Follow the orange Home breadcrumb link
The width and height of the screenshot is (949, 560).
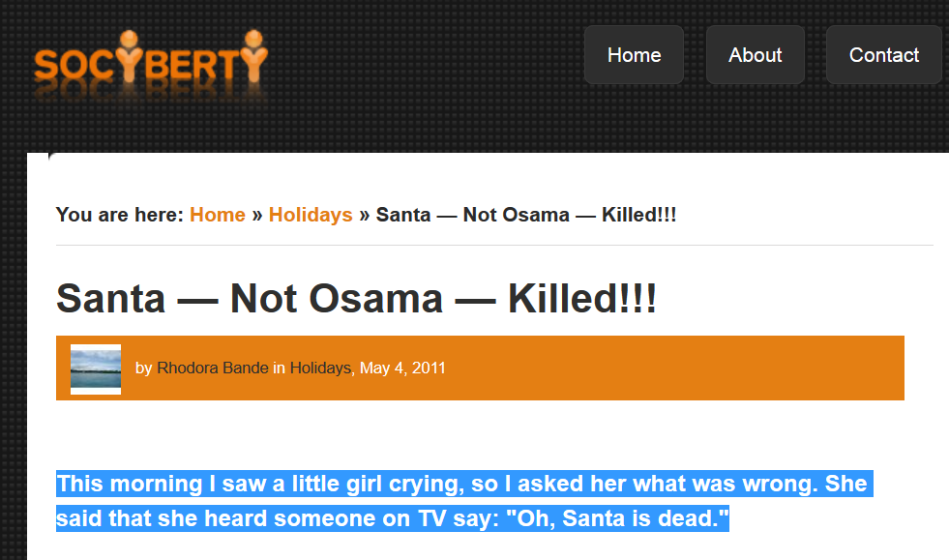(x=218, y=215)
